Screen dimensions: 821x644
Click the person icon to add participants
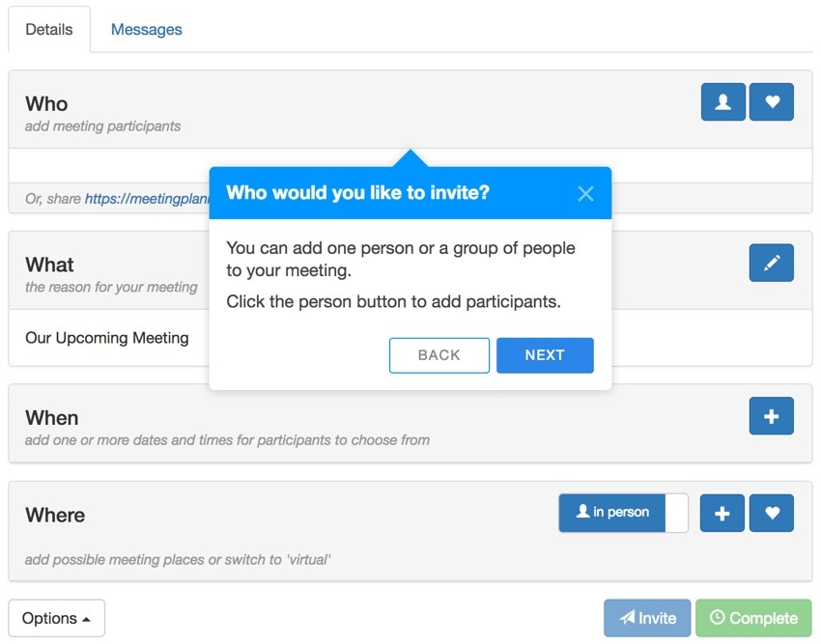pos(723,101)
